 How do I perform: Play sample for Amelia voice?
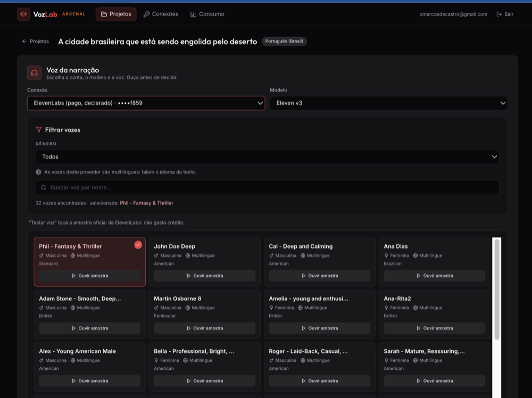pos(320,328)
